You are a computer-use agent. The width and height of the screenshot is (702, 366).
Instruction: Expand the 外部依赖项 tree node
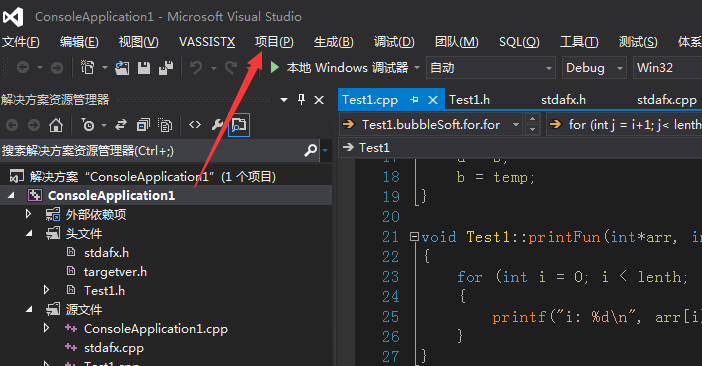coord(29,214)
